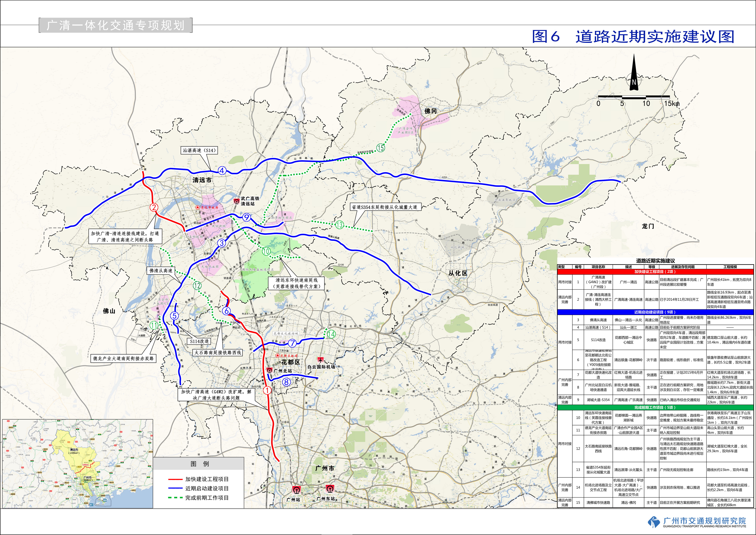The width and height of the screenshot is (756, 535).
Task: Click table cell 湖城大道-S354 in row 9
Action: click(x=598, y=400)
